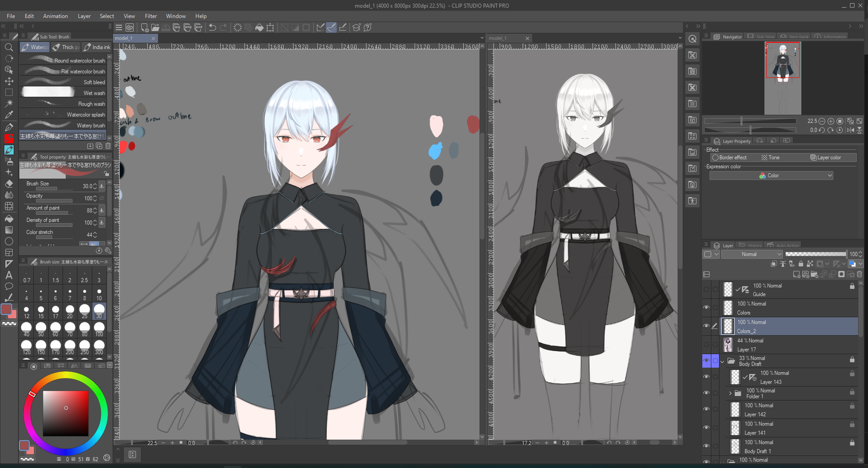This screenshot has height=468, width=868.
Task: Show the Layer 17 layer
Action: (706, 345)
